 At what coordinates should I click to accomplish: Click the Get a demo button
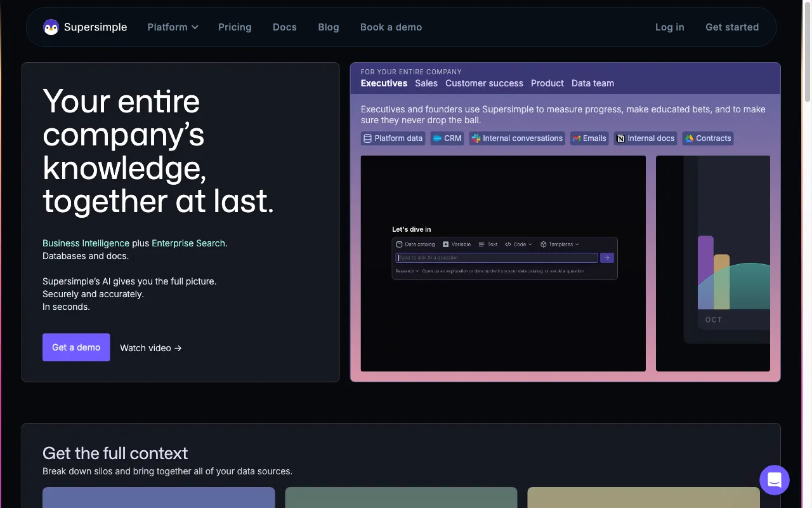pyautogui.click(x=76, y=347)
